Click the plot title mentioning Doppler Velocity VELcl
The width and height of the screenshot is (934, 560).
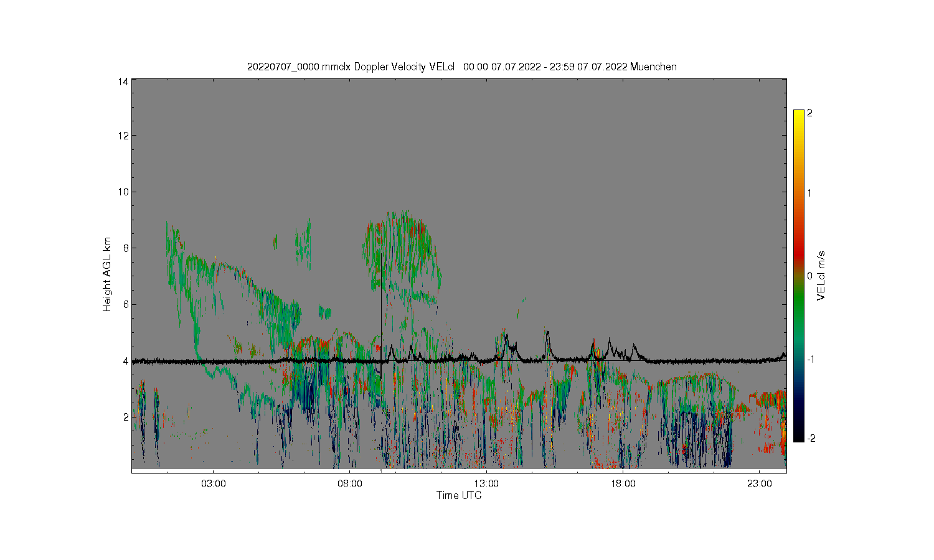point(461,67)
